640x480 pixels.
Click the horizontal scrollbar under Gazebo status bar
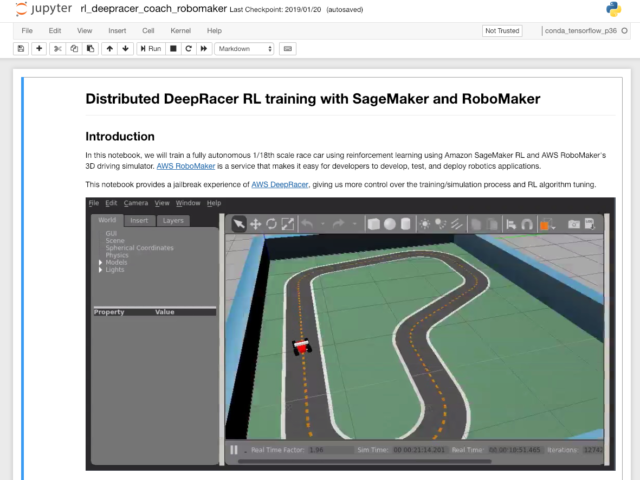click(x=364, y=462)
